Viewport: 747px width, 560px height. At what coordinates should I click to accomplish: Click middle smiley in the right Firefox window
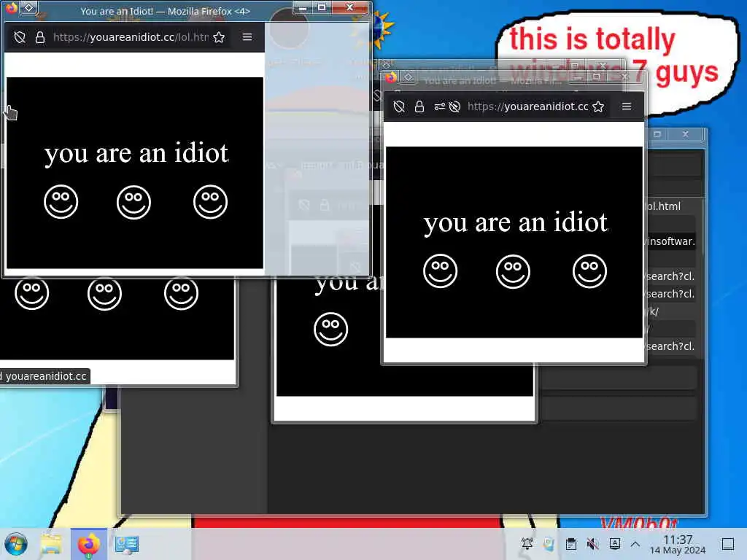(513, 271)
